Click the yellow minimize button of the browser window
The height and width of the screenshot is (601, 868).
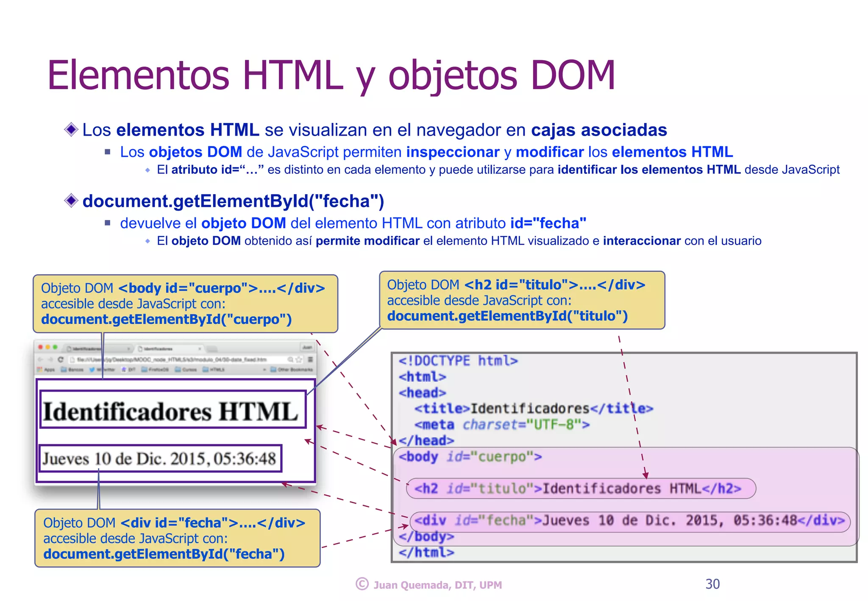tap(48, 347)
